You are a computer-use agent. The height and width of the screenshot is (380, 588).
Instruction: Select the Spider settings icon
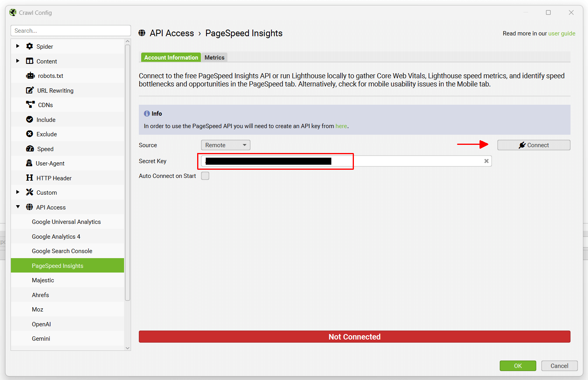[x=30, y=46]
